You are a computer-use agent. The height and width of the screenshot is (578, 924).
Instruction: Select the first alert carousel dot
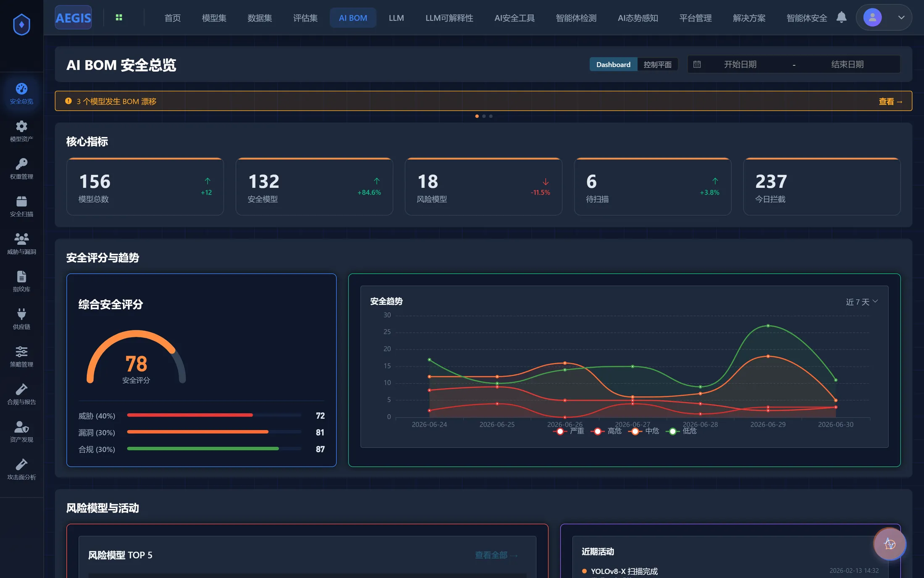477,116
